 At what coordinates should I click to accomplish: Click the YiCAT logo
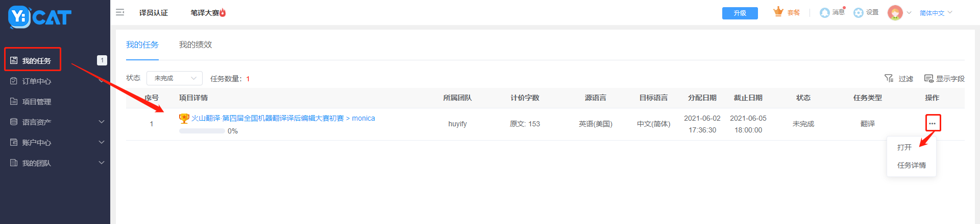(40, 17)
